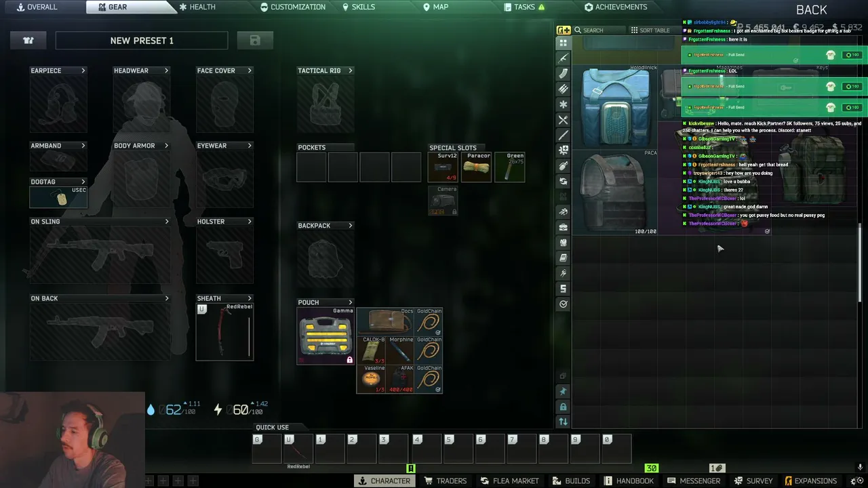Select the PACA armor in stash
868x488 pixels.
pos(616,192)
